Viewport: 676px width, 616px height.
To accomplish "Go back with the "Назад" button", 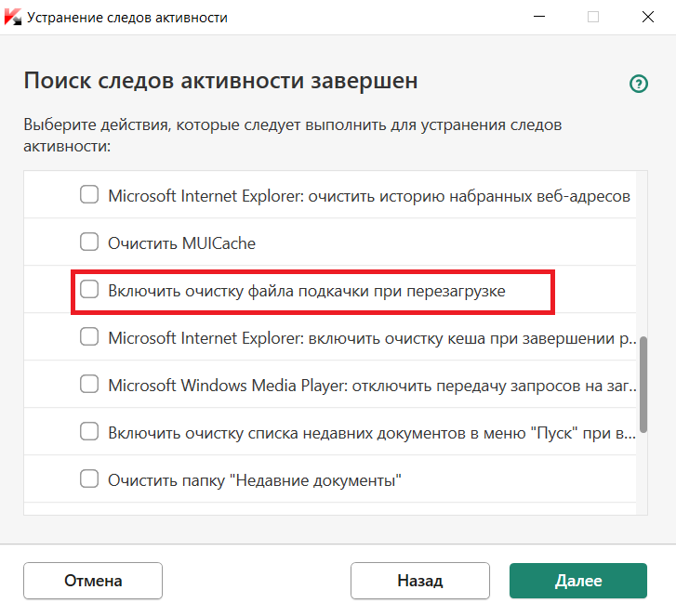I will point(420,581).
